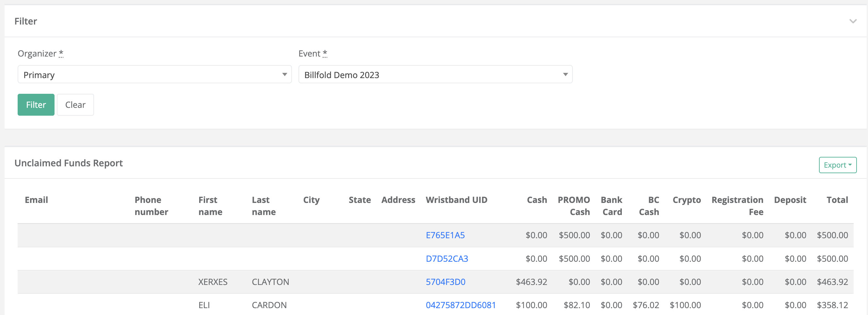Select the $500.00 Total cell for E765E1A5

(x=832, y=235)
